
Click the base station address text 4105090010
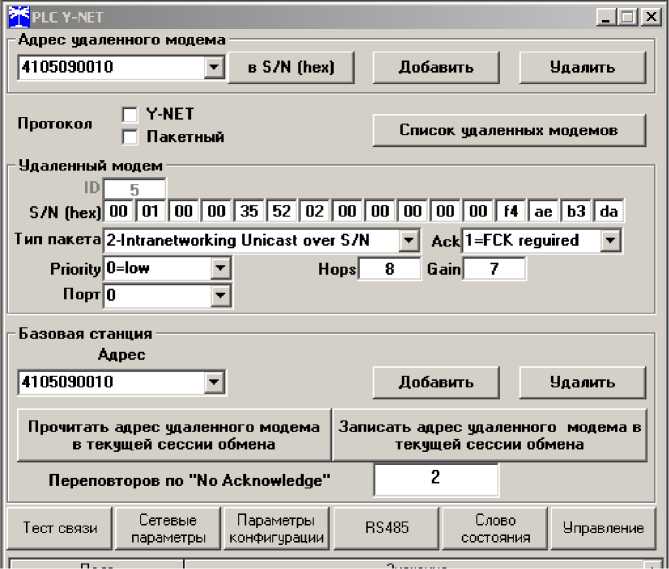[67, 382]
